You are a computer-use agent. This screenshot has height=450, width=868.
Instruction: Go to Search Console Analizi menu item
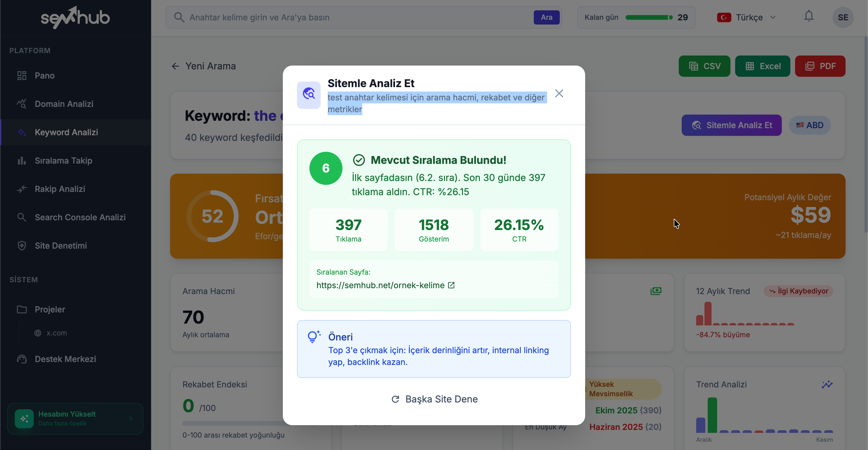click(80, 217)
